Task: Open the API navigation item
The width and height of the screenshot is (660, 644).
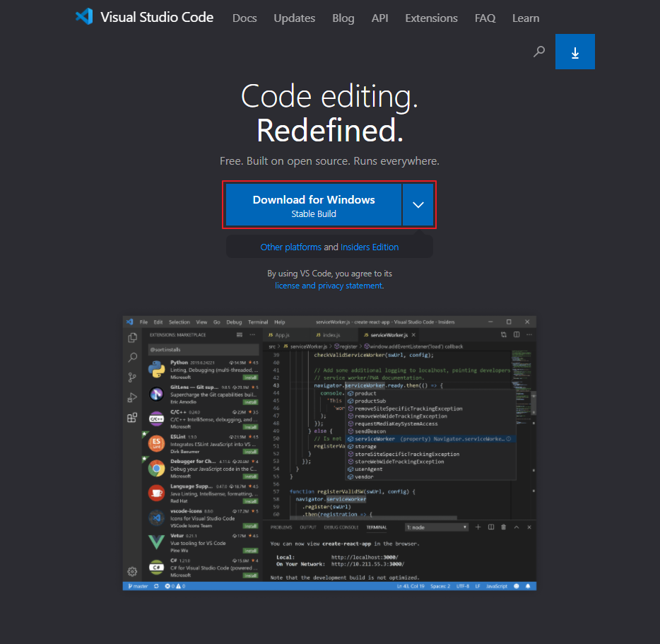Action: click(x=379, y=18)
